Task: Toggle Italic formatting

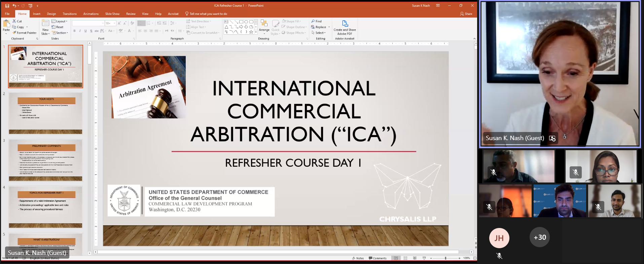Action: [80, 31]
